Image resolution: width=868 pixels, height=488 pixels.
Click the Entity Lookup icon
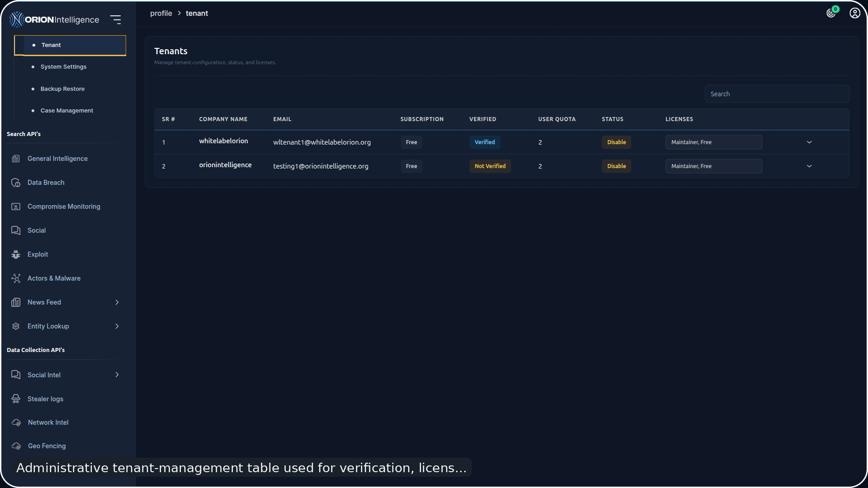[x=16, y=326]
